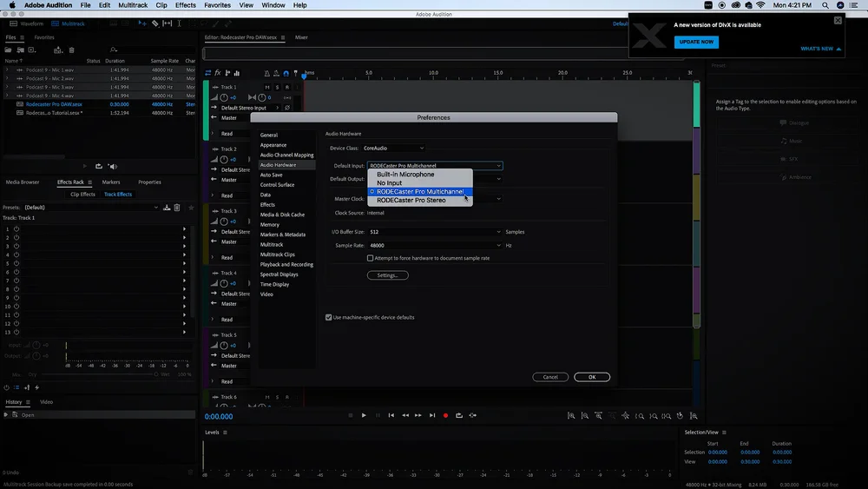Click the fx Effects icon in editor

(x=218, y=73)
